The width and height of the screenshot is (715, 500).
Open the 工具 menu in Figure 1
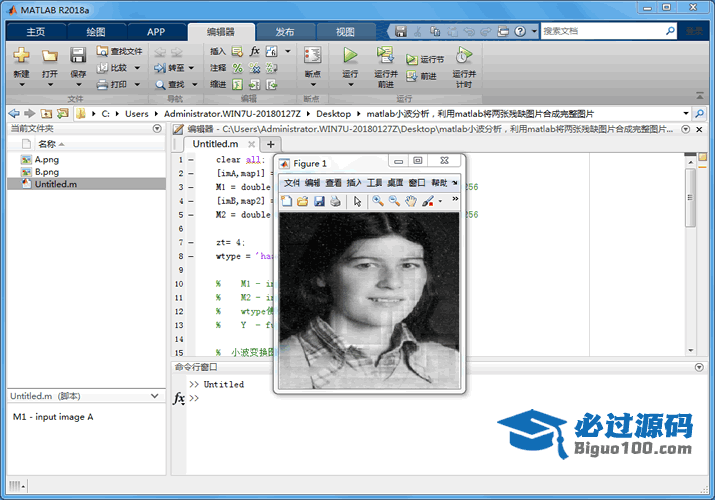[375, 183]
